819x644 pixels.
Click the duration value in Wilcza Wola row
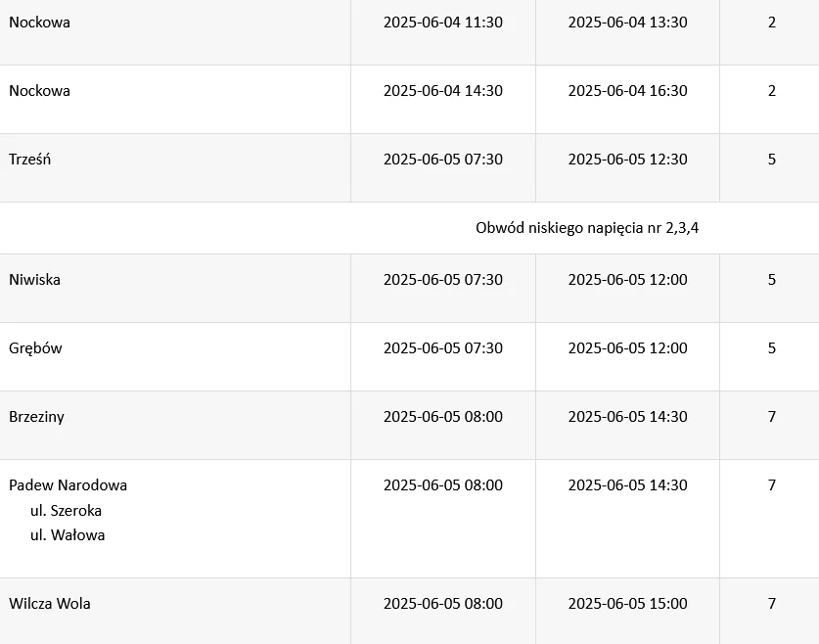tap(771, 604)
